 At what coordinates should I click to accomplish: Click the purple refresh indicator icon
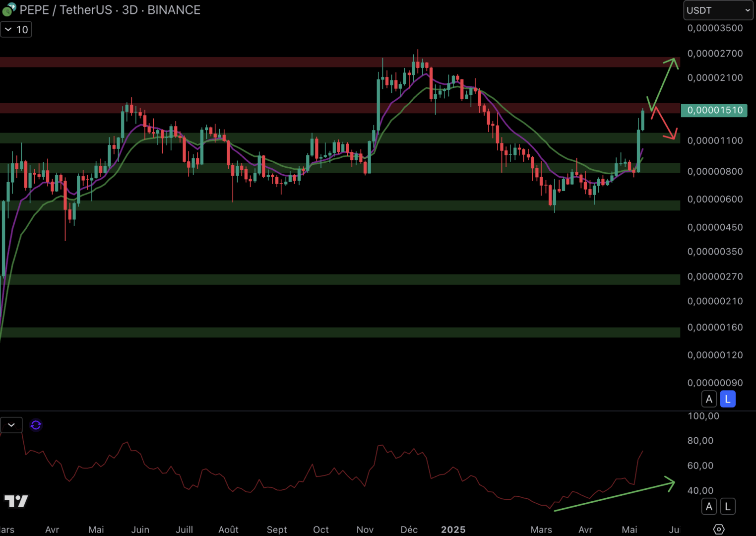point(36,425)
